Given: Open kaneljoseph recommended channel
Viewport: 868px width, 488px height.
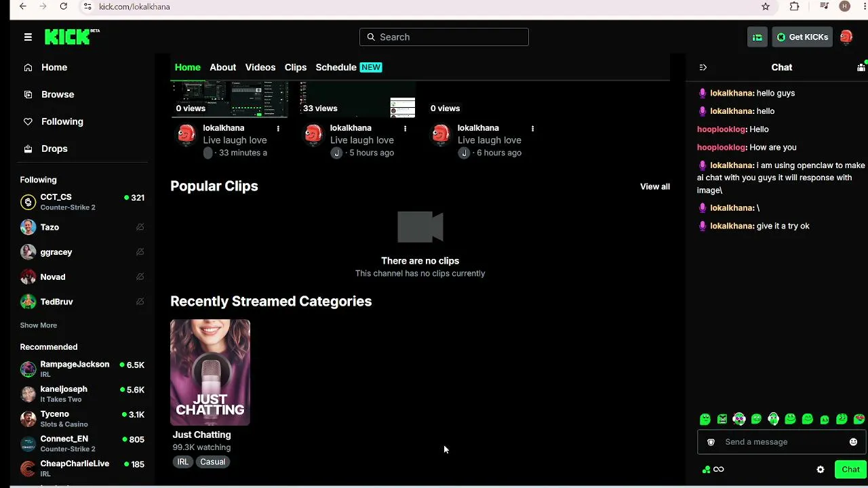Looking at the screenshot, I should [82, 394].
